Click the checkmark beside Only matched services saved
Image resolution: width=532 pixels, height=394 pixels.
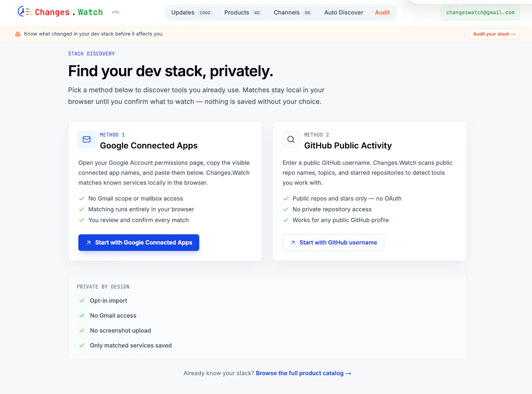[82, 345]
